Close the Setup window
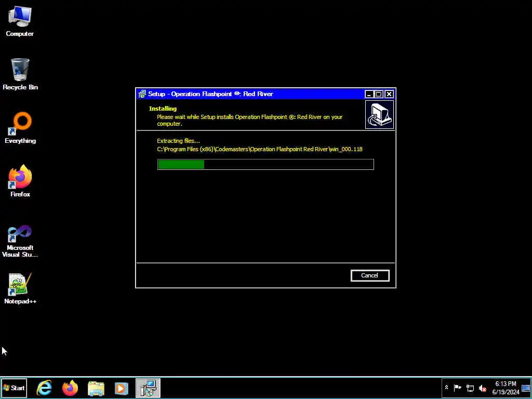Image resolution: width=532 pixels, height=399 pixels. 389,95
